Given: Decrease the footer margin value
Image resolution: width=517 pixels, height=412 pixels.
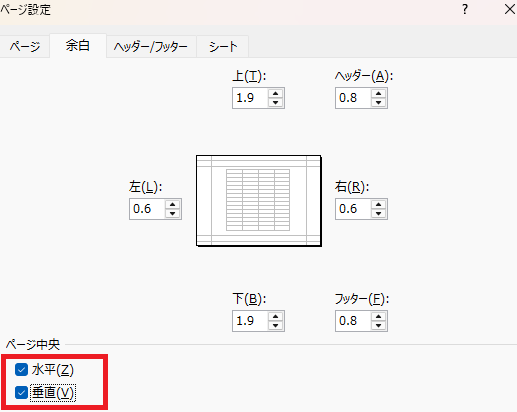Looking at the screenshot, I should pos(378,325).
